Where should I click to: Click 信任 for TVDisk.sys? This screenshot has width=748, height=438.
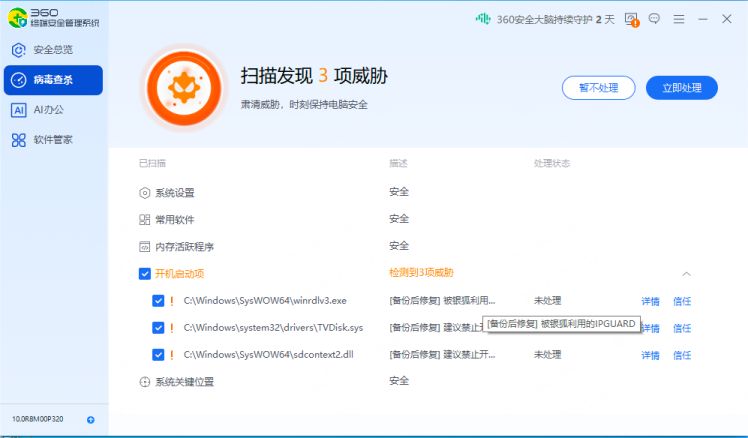(x=682, y=328)
